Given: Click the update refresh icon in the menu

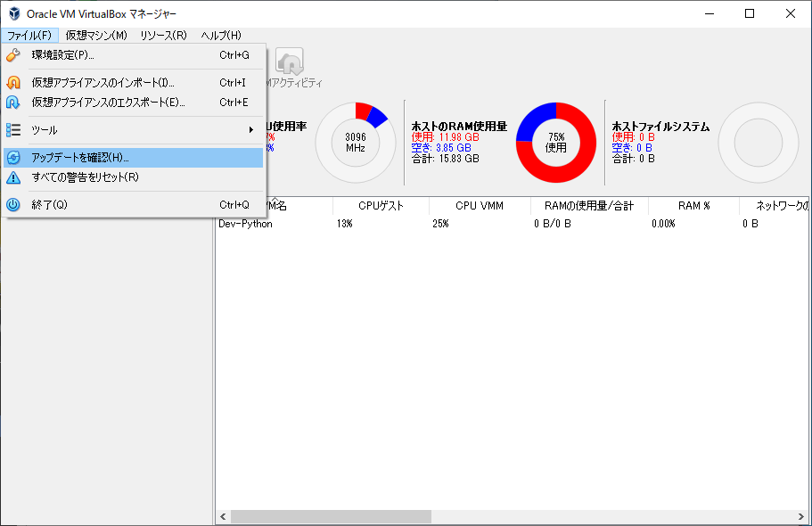Looking at the screenshot, I should click(x=13, y=158).
